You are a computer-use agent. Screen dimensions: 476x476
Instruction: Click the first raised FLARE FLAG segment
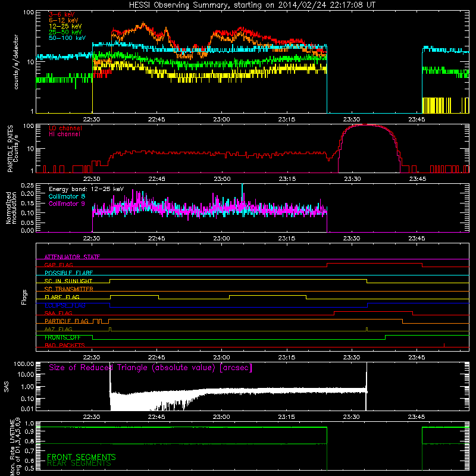134,296
